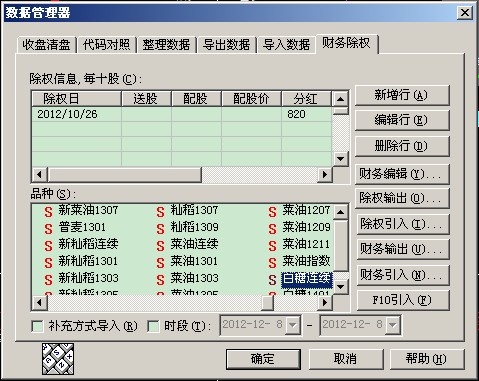Select 菜油1303 in the 品种 list
Image resolution: width=479 pixels, height=381 pixels.
[x=195, y=278]
